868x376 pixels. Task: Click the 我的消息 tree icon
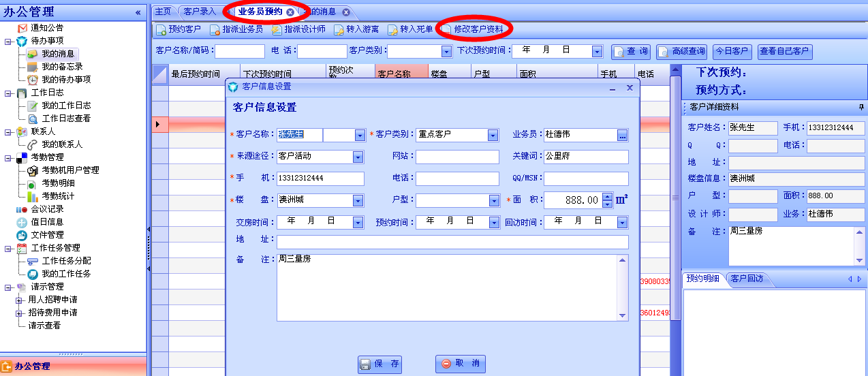point(32,54)
